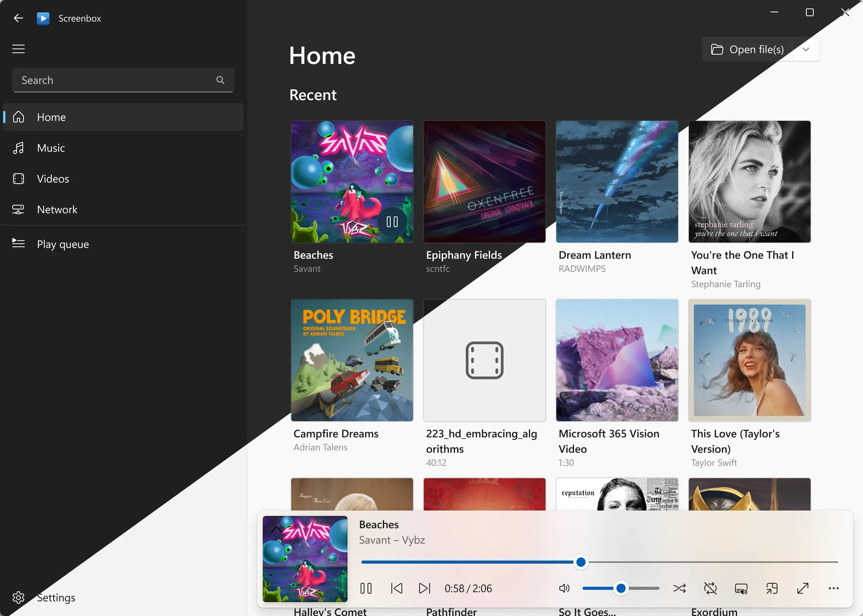The height and width of the screenshot is (616, 863).
Task: Enter fullscreen mode from the player bar
Action: click(x=803, y=588)
